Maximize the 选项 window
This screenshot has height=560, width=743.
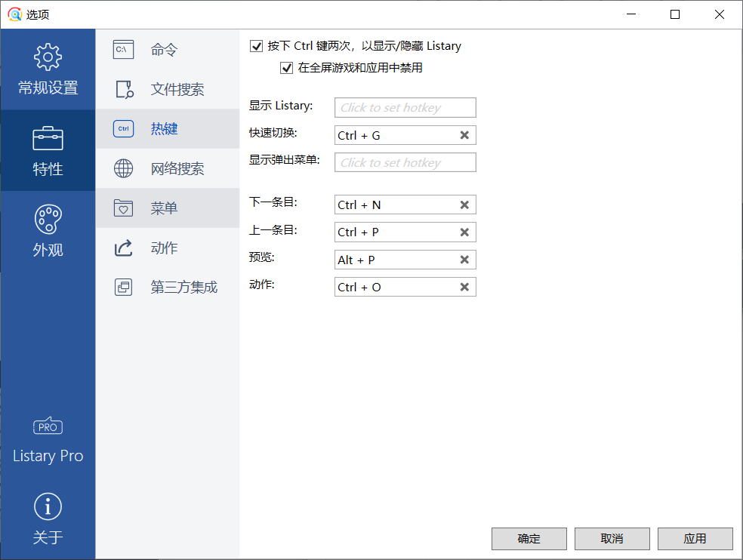[675, 14]
